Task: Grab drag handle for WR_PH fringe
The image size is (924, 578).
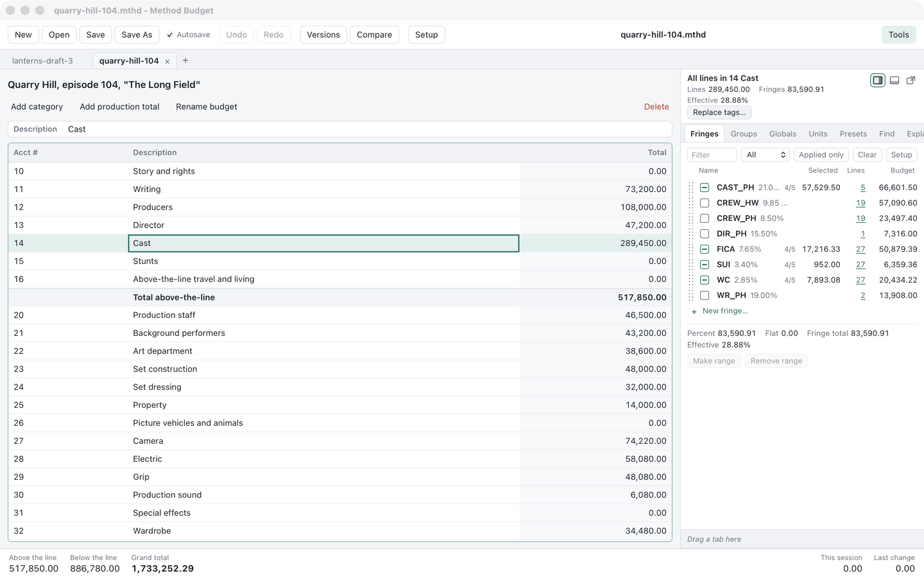Action: tap(692, 295)
